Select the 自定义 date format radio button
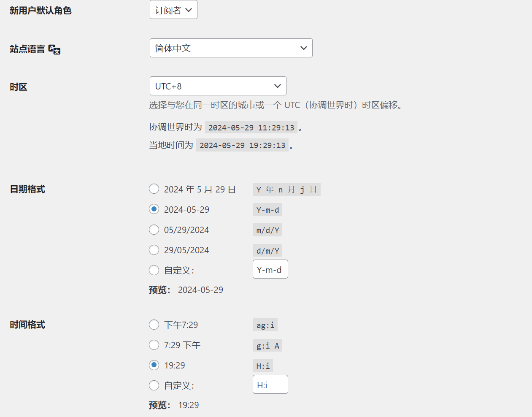This screenshot has width=532, height=417. coord(154,270)
